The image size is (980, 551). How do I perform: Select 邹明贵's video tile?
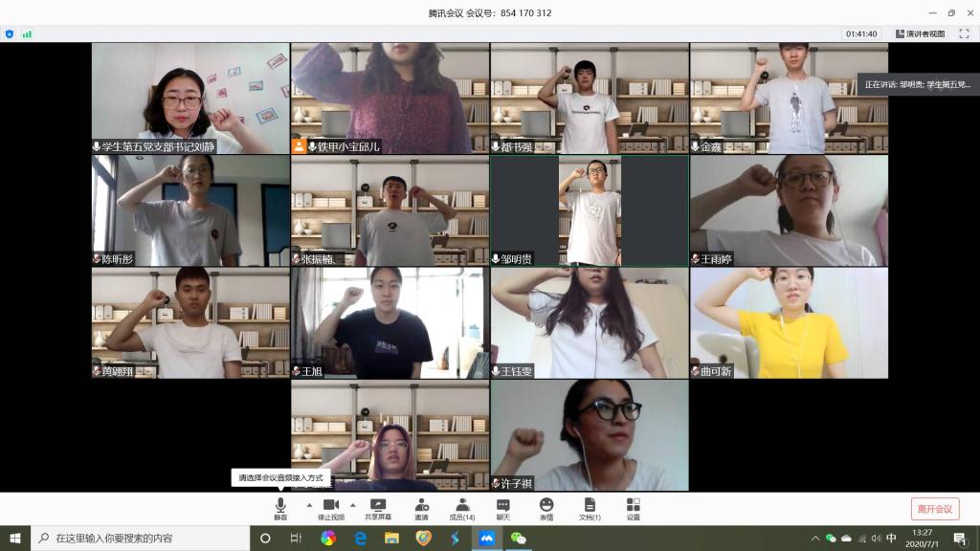click(x=589, y=210)
